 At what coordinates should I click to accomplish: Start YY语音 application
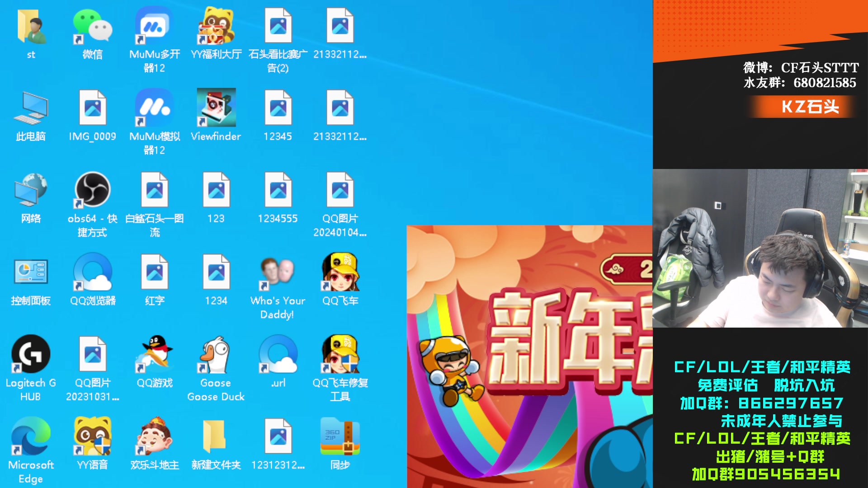[92, 437]
